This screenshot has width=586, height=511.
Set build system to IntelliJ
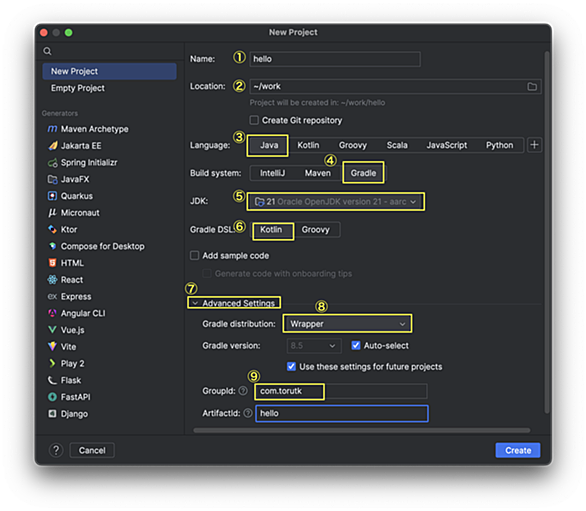click(272, 173)
